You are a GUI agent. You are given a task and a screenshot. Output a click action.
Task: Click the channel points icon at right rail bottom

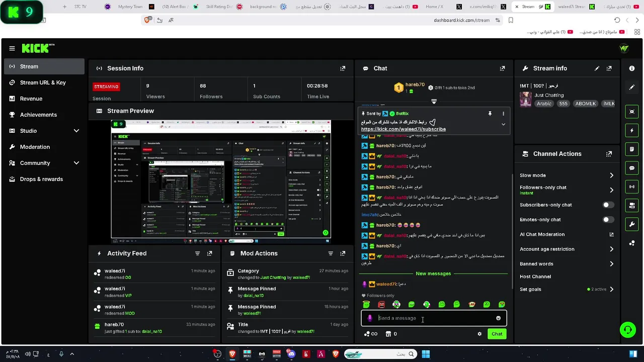coord(632,243)
